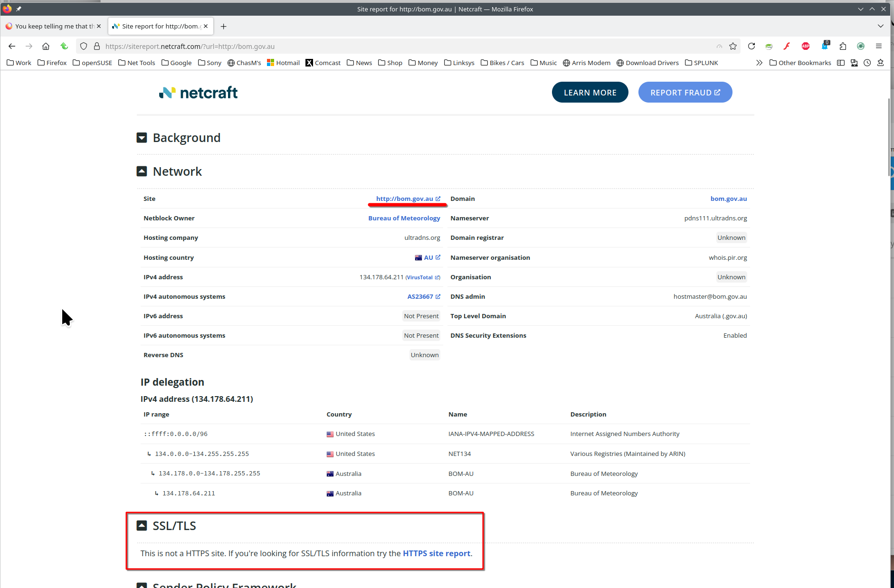Click the green circular extension icon

[861, 46]
